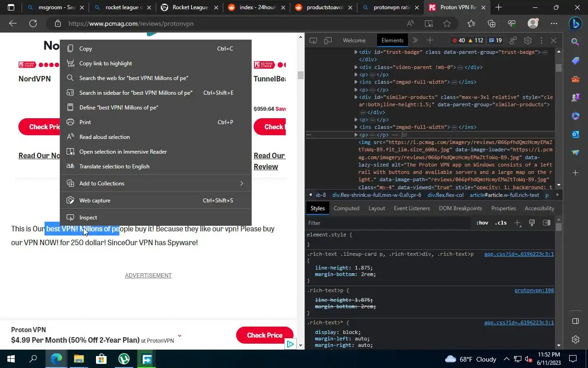588x368 pixels.
Task: Click the 112 warnings indicator
Action: (x=475, y=40)
